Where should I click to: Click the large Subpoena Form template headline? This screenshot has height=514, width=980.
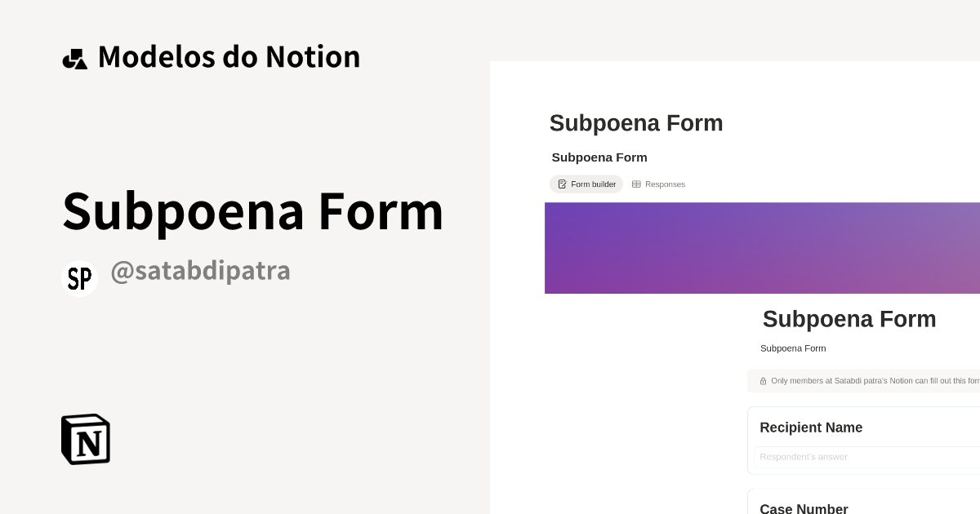[253, 210]
